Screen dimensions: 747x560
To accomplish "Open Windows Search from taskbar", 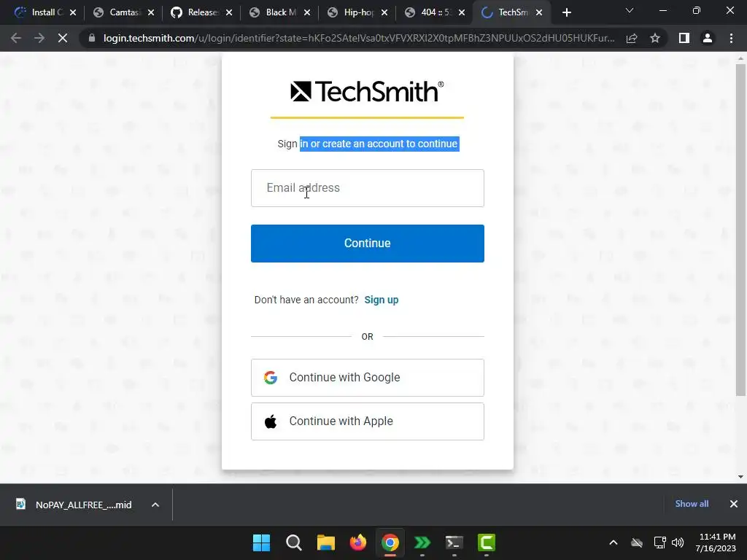I will coord(294,542).
